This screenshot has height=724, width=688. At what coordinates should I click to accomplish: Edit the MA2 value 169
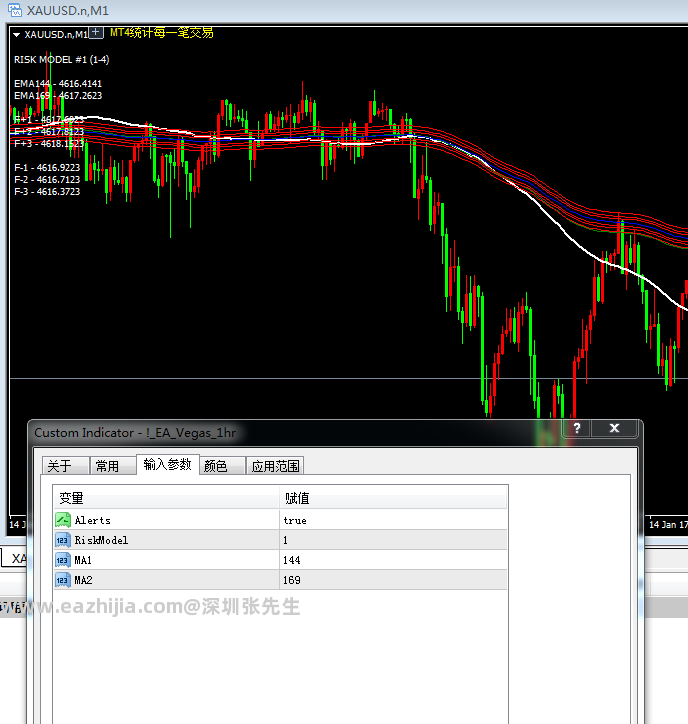[x=393, y=580]
